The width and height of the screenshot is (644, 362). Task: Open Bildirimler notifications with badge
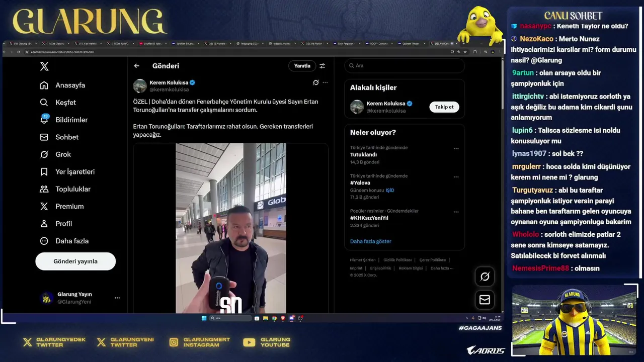point(63,120)
